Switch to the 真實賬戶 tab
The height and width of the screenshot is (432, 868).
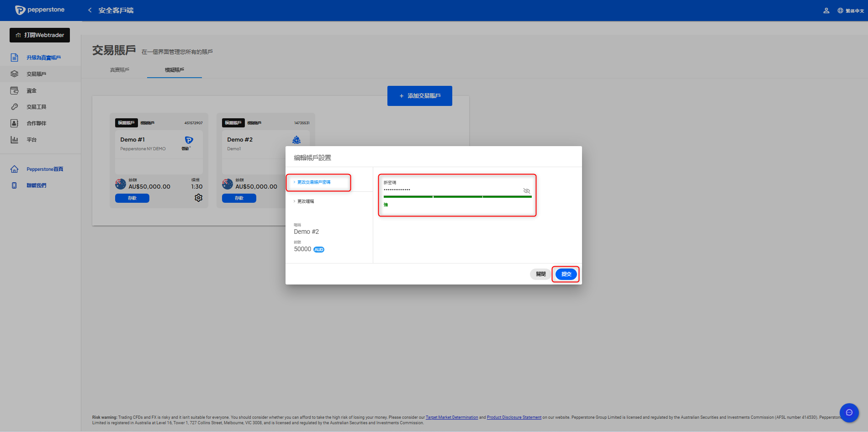click(x=120, y=70)
